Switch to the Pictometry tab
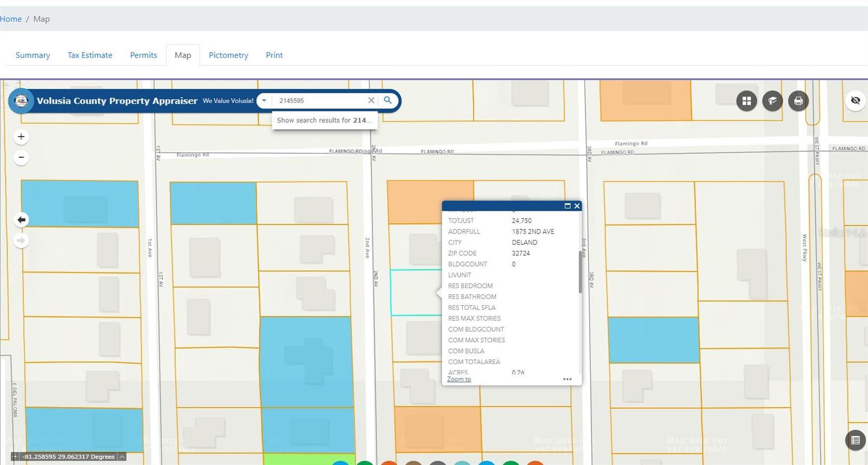Screen dimensions: 868x465 click(x=228, y=55)
